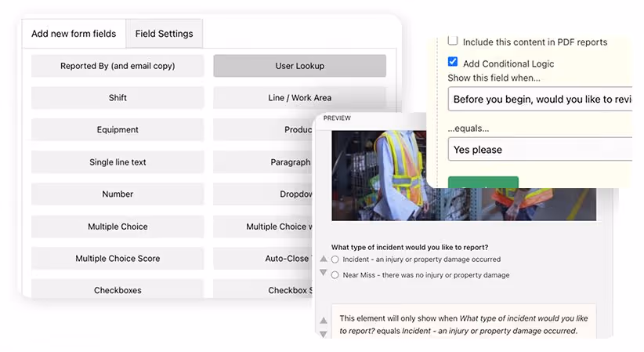Open the Field Settings tab
The image size is (644, 352).
(x=165, y=34)
